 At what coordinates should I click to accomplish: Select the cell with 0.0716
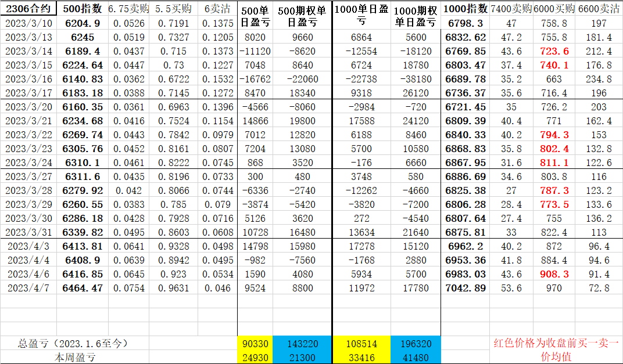coord(217,218)
